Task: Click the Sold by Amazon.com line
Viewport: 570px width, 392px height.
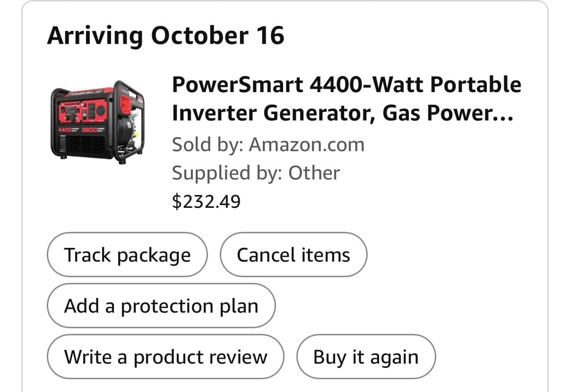Action: coord(268,145)
